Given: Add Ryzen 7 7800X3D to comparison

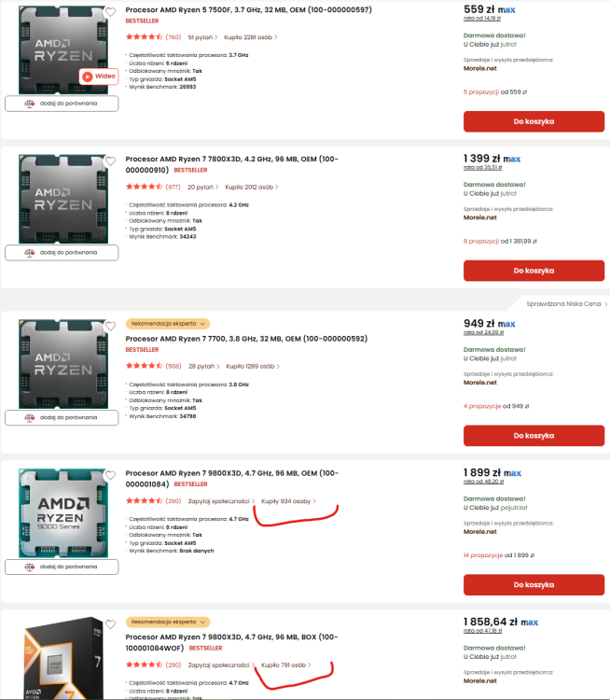Looking at the screenshot, I should [62, 253].
